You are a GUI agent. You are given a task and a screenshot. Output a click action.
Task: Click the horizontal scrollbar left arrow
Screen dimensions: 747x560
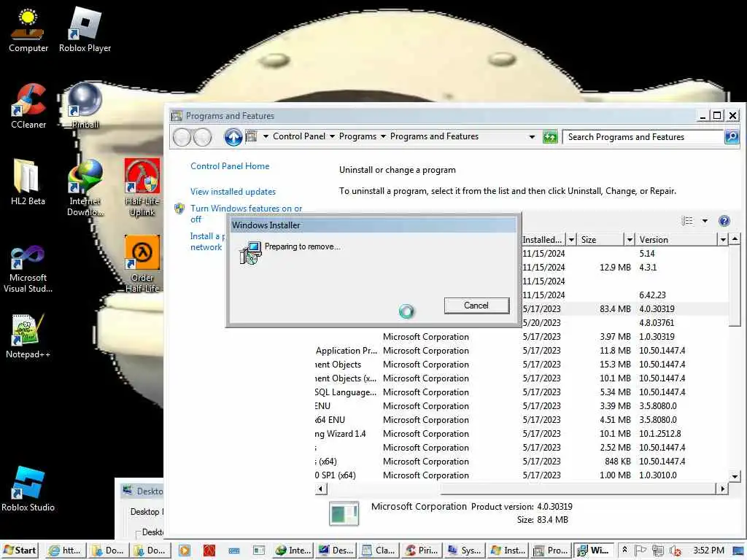[321, 489]
